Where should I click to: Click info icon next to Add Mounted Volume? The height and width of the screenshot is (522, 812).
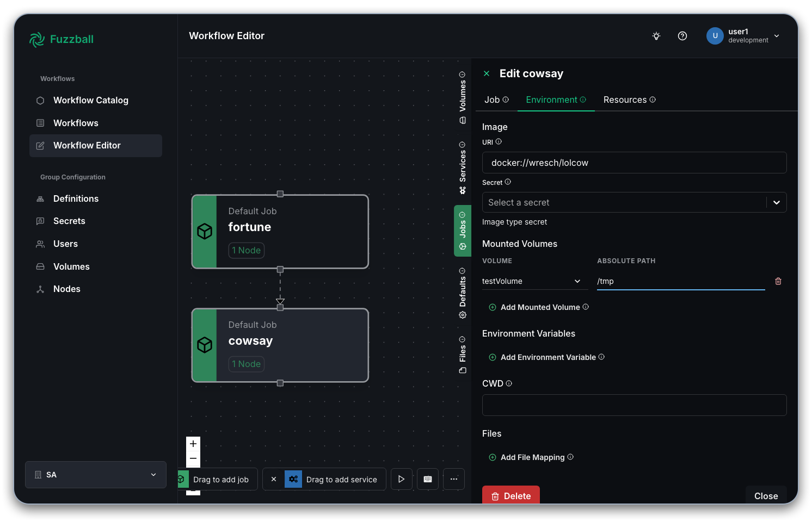(586, 307)
